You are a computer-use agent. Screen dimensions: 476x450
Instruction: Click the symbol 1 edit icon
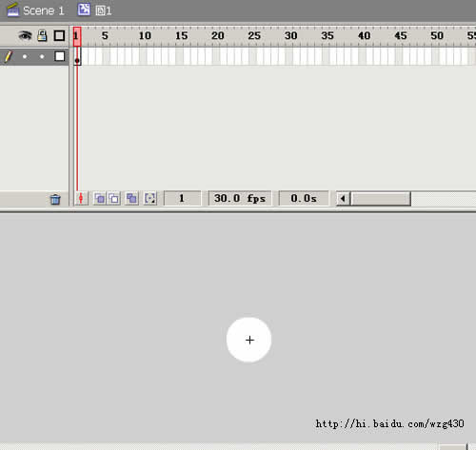point(84,10)
